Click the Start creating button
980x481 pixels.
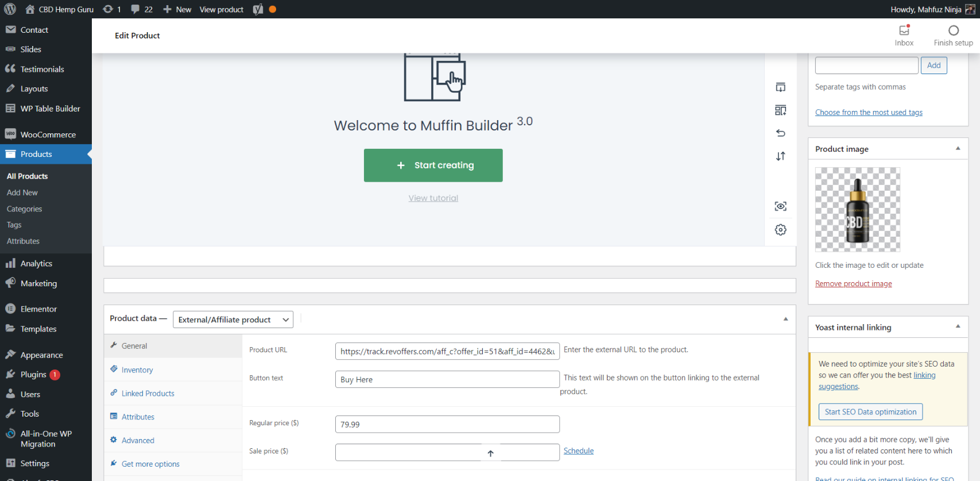(x=433, y=166)
